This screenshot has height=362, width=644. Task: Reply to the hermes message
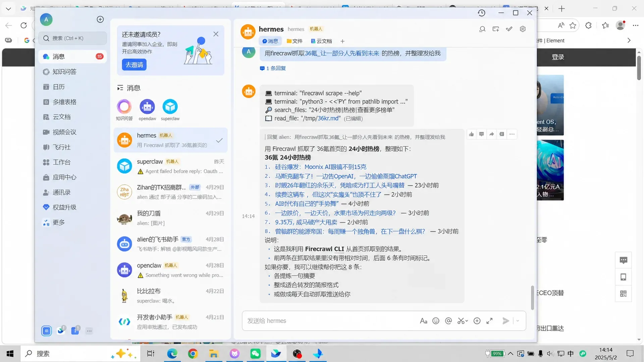tap(482, 134)
